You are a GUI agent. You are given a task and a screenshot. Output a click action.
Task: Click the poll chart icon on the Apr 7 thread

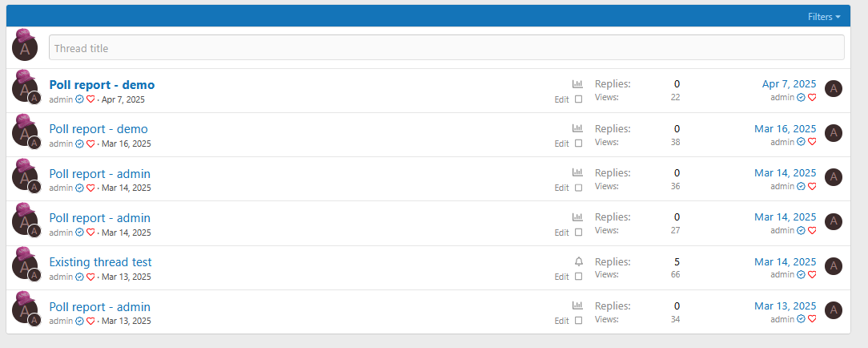577,84
